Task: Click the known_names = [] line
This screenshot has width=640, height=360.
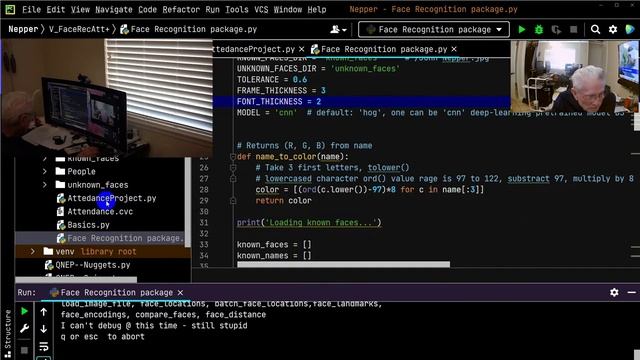Action: (x=274, y=256)
